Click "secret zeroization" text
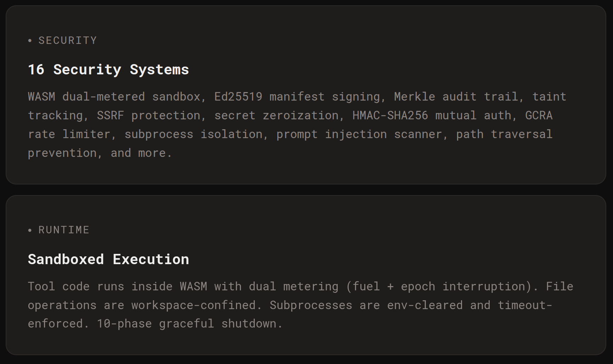The image size is (613, 364). (276, 115)
